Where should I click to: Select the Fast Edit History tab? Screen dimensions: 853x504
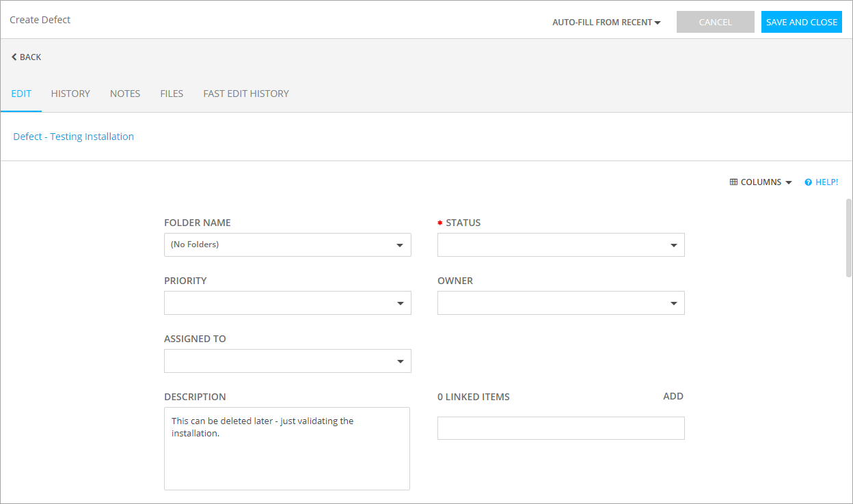246,94
